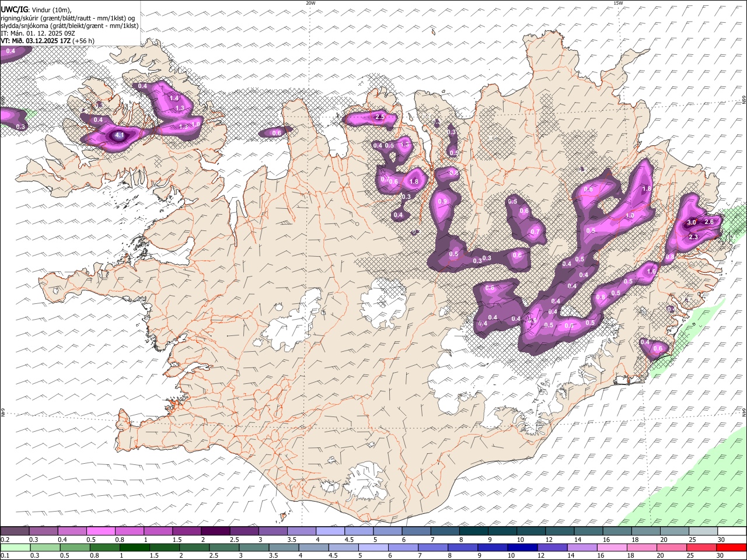Image resolution: width=747 pixels, height=560 pixels.
Task: Select the dark teal swatch between 8 and 9
Action: pos(473,531)
